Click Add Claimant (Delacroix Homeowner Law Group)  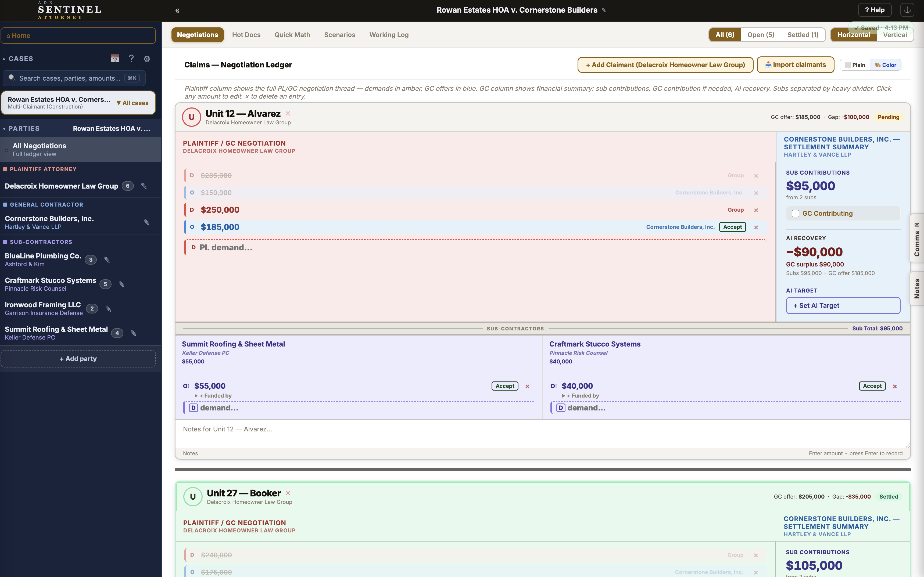pos(665,65)
